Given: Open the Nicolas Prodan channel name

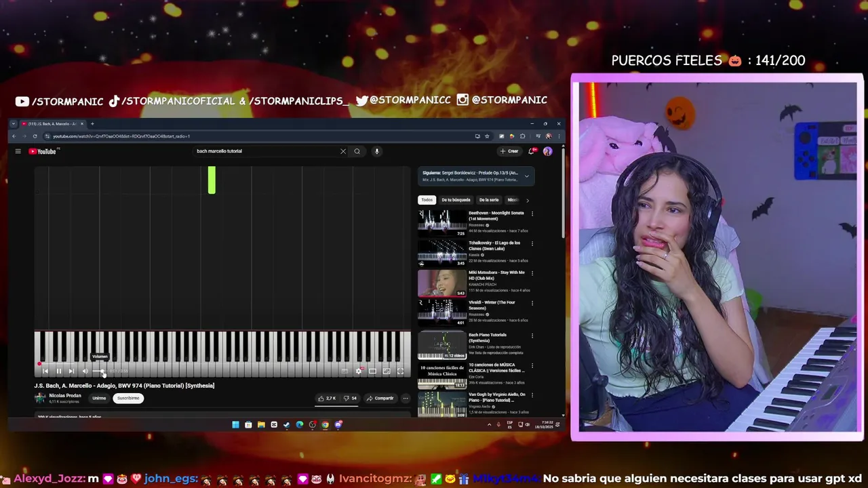Looking at the screenshot, I should coord(65,395).
